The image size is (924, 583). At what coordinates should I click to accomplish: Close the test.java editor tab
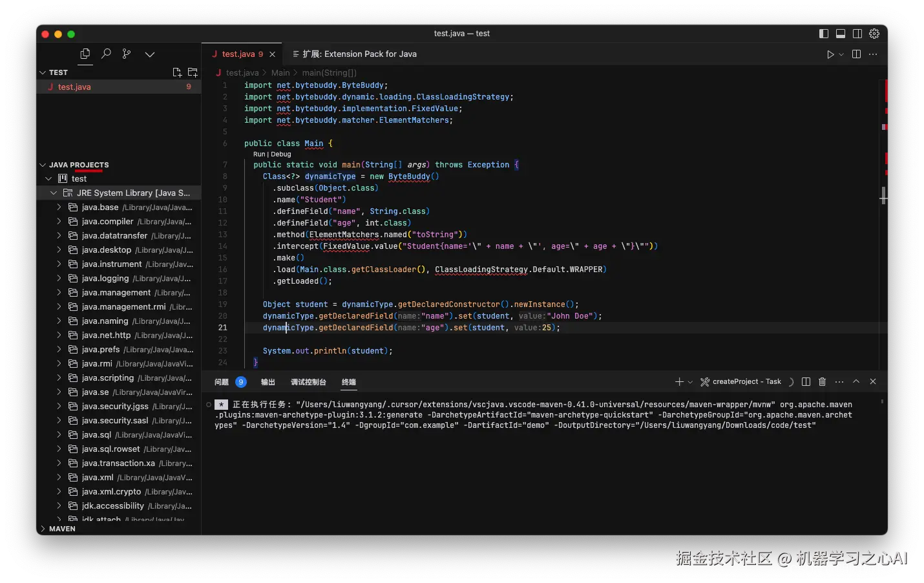273,54
